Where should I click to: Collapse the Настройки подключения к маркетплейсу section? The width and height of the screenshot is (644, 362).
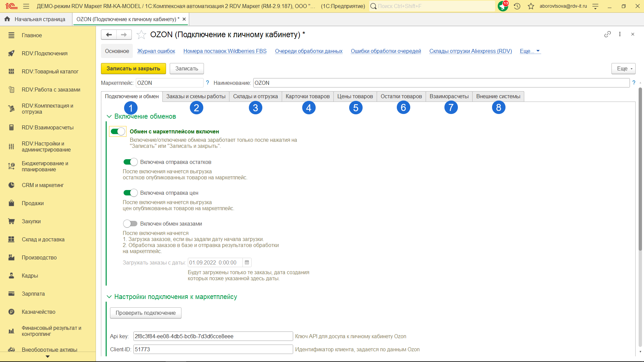point(109,297)
